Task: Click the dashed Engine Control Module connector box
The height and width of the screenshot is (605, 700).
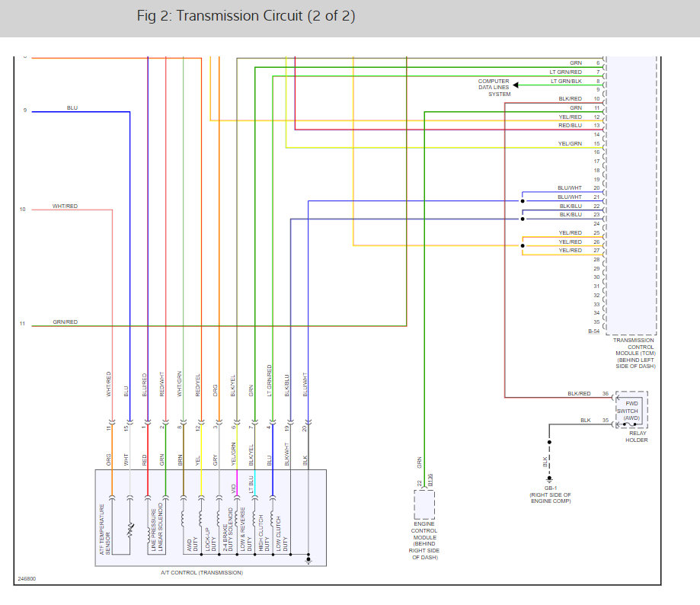Action: click(424, 504)
